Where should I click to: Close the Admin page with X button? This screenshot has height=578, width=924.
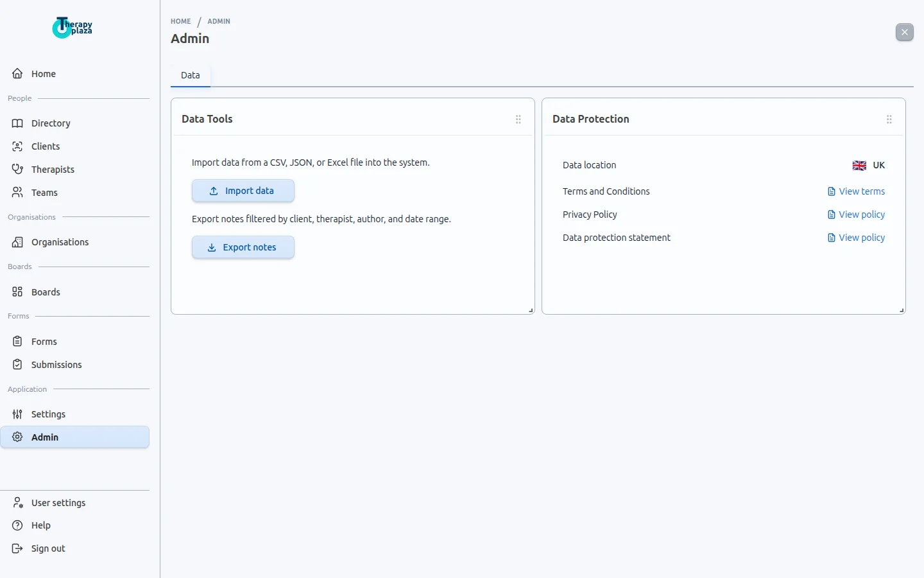coord(905,32)
